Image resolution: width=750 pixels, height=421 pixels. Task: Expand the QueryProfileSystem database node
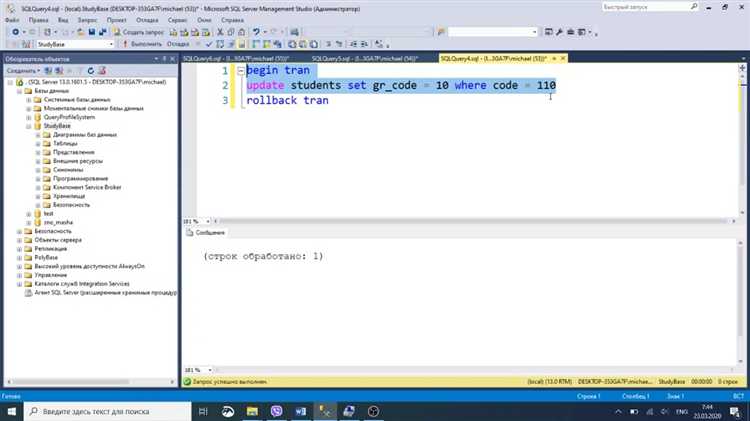point(29,117)
